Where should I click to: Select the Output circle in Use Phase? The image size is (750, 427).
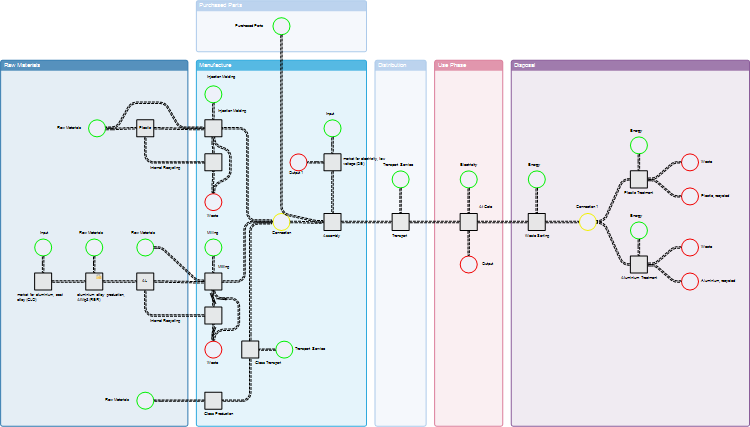(x=469, y=264)
